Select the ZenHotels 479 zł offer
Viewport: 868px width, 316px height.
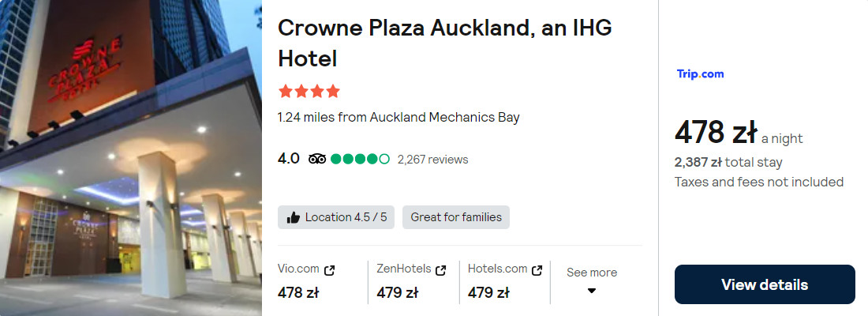(x=397, y=292)
